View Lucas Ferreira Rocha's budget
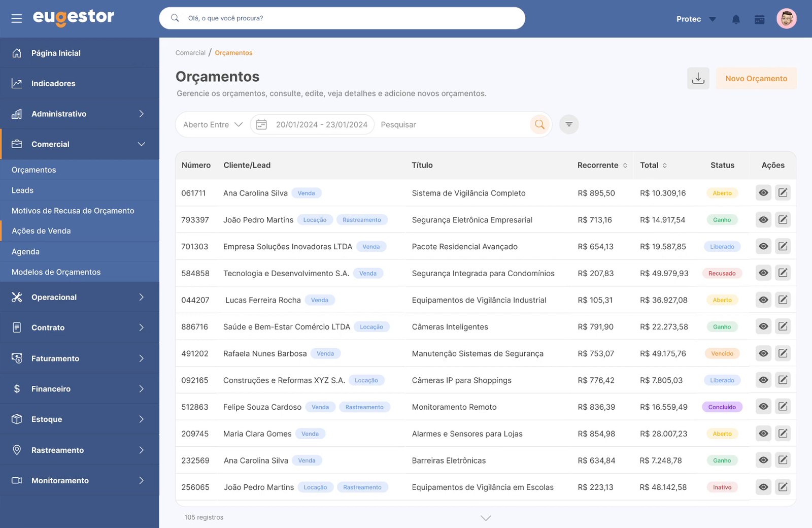812x528 pixels. [763, 300]
